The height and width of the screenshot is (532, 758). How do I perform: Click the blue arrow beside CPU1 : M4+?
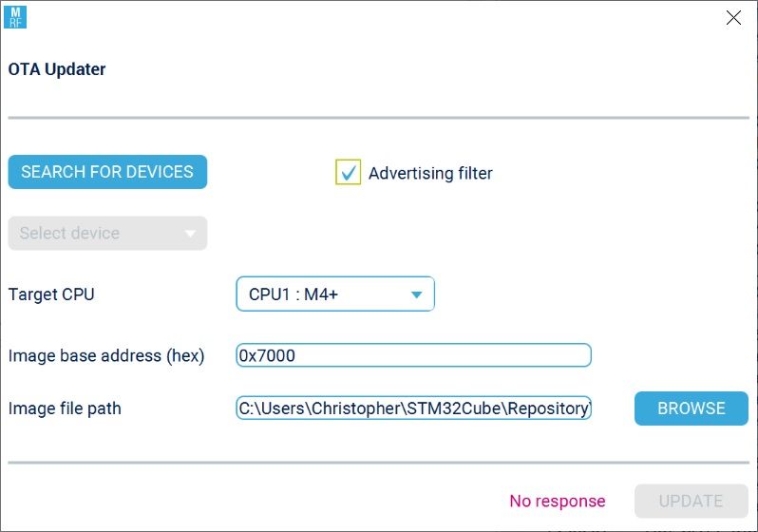click(x=416, y=294)
